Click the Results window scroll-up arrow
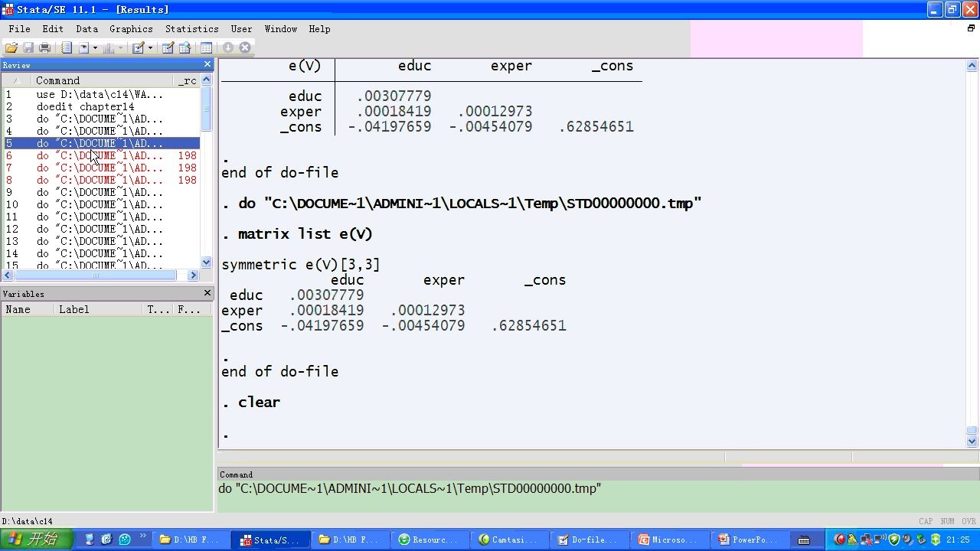This screenshot has height=551, width=980. 972,66
